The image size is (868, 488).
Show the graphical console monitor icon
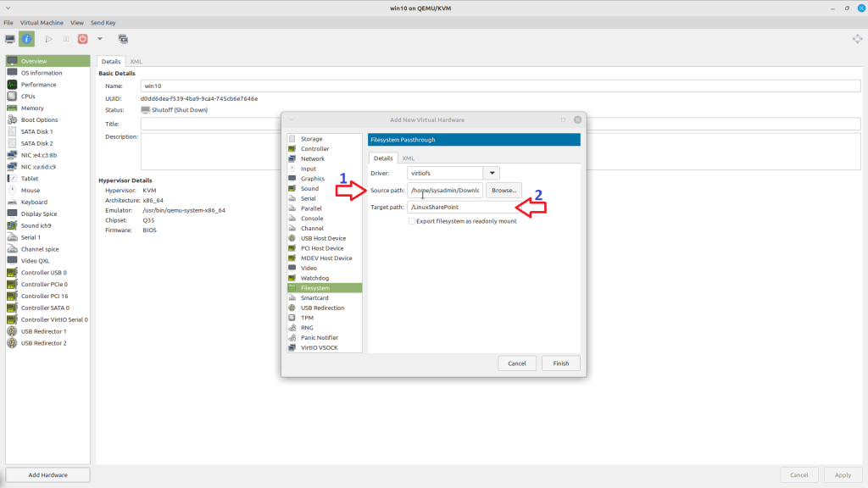pyautogui.click(x=10, y=39)
